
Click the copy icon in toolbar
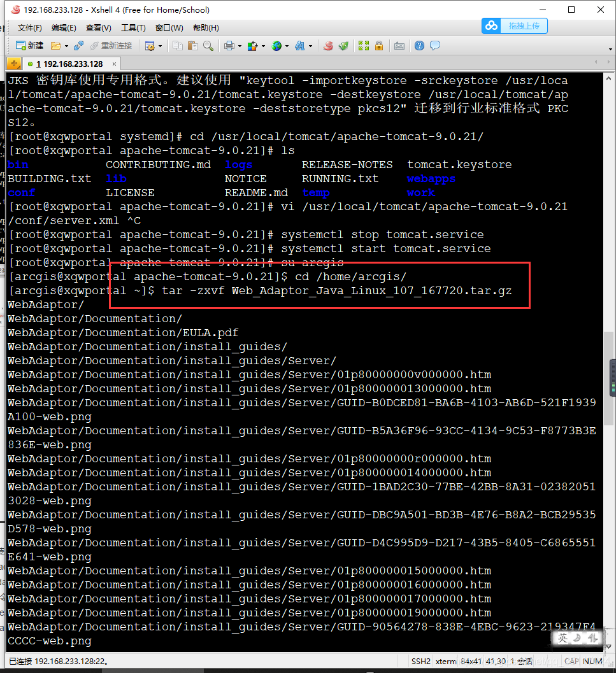178,45
